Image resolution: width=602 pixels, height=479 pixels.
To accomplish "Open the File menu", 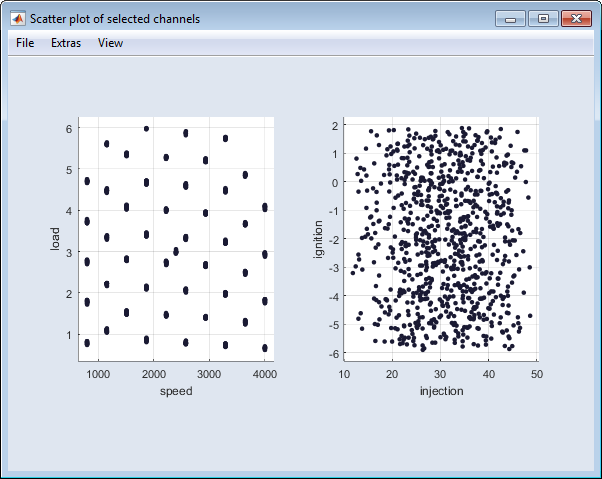I will tap(25, 43).
